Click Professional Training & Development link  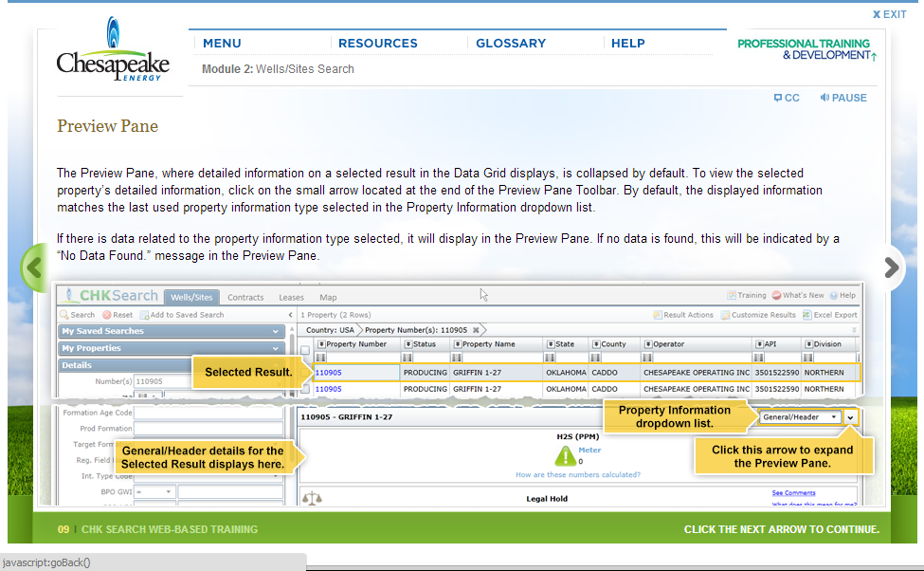(806, 49)
